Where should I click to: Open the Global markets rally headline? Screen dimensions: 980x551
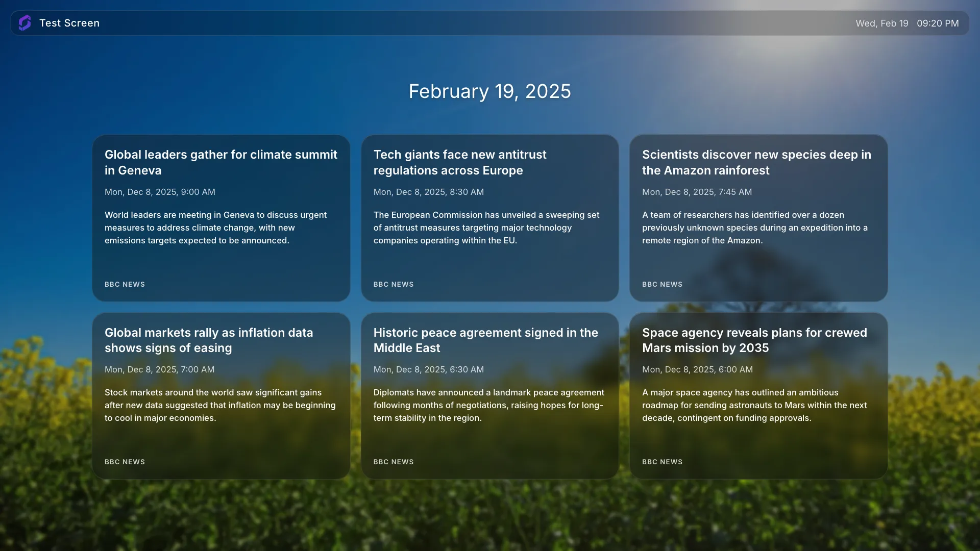pyautogui.click(x=209, y=340)
